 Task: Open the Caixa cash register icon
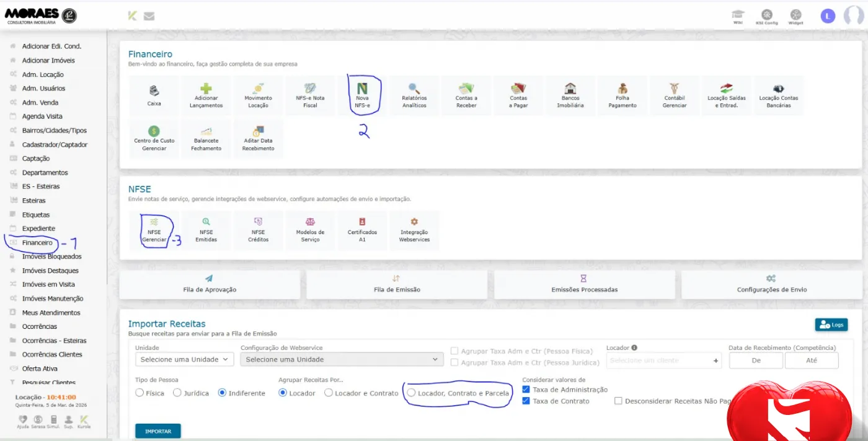point(154,92)
